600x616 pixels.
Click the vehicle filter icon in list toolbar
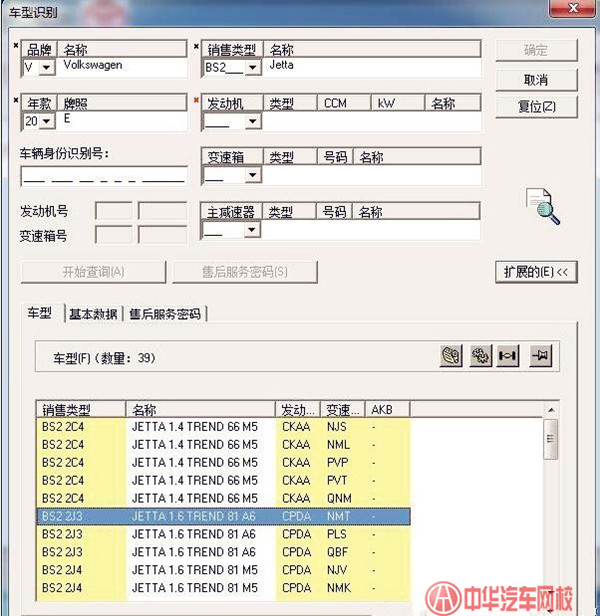(x=451, y=356)
